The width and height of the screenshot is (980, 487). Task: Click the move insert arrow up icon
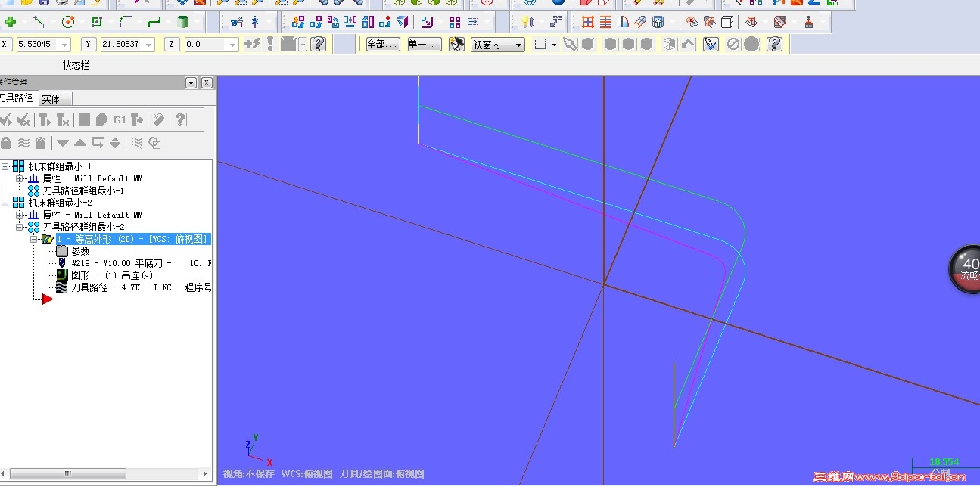pos(79,142)
